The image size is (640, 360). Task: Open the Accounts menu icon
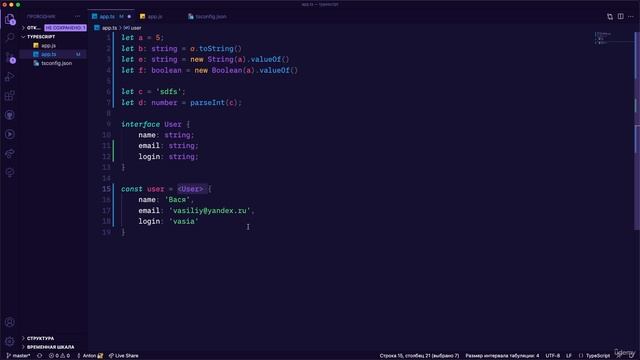[10, 322]
